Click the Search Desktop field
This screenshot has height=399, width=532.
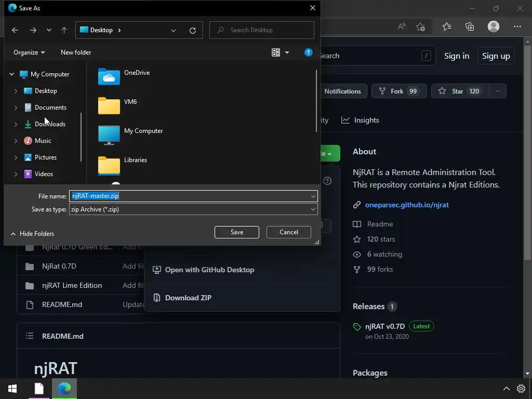point(262,30)
